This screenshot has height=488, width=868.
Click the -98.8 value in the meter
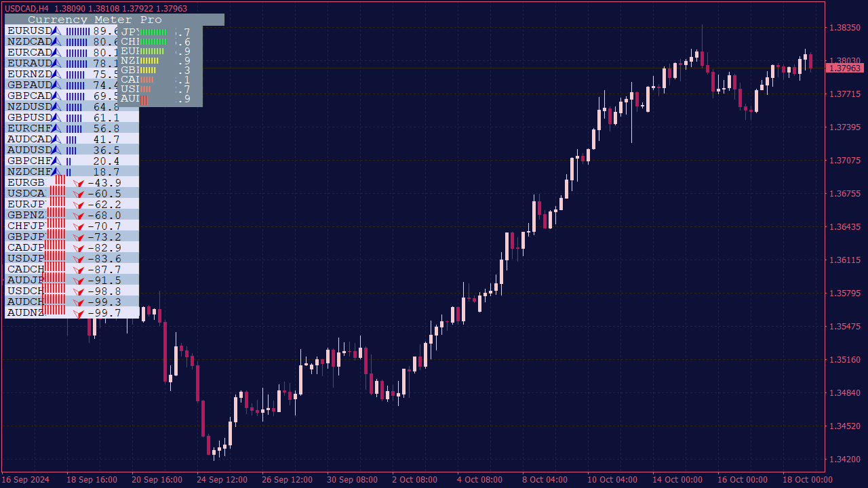pos(104,291)
